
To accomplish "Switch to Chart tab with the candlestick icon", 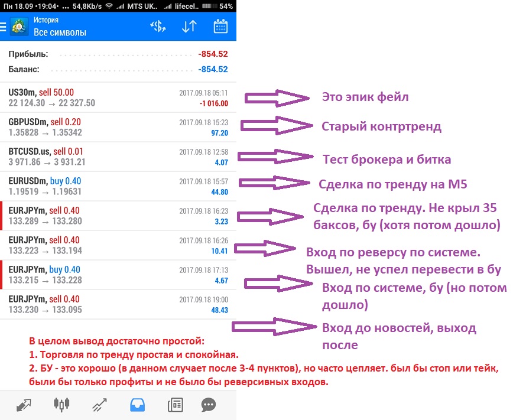I will click(61, 405).
